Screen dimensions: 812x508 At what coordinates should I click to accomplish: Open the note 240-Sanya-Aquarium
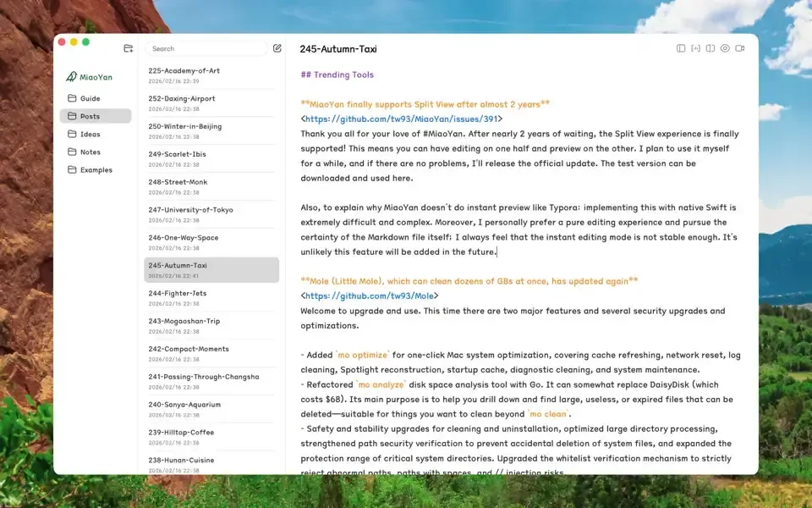click(x=211, y=409)
